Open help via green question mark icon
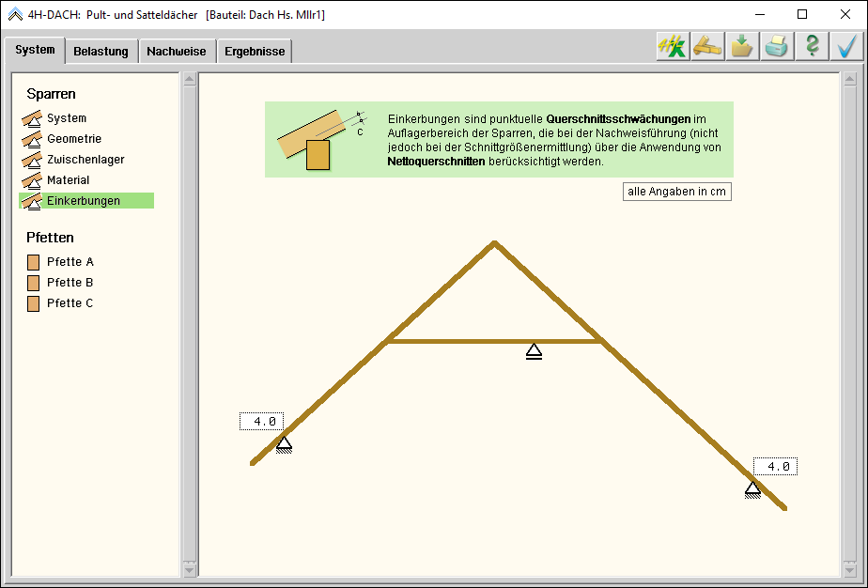Screen dimensions: 868x588 [813, 47]
